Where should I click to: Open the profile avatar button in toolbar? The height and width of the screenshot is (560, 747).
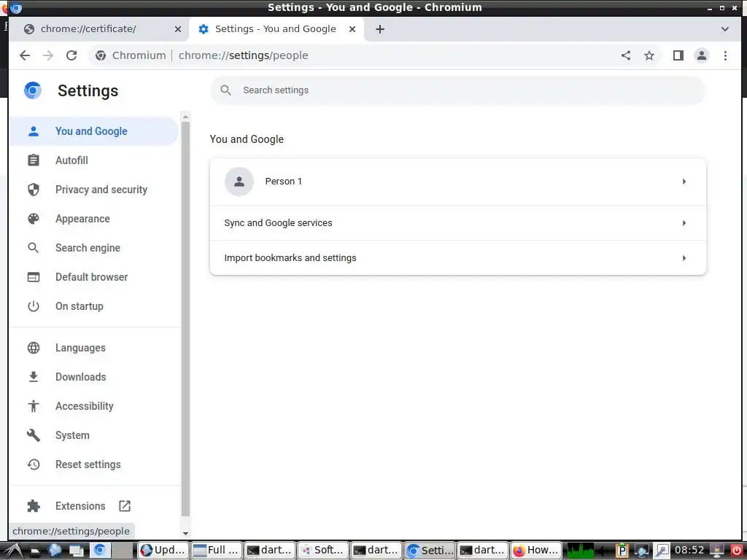701,55
